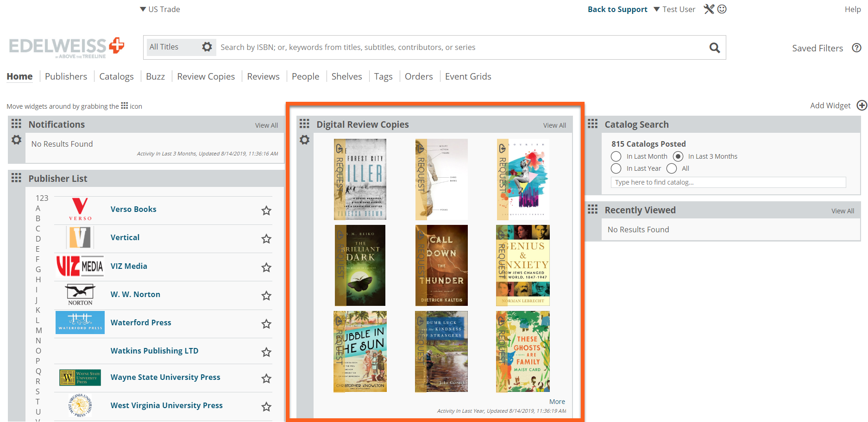Grab the Catalog Search widget grid handle
Screen dimensions: 868x422
[x=592, y=124]
